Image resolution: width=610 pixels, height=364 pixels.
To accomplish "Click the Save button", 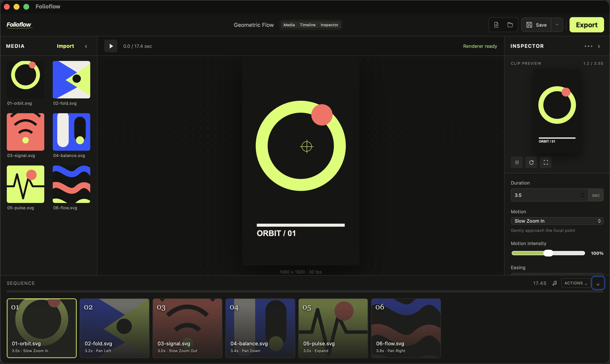I will [x=536, y=25].
